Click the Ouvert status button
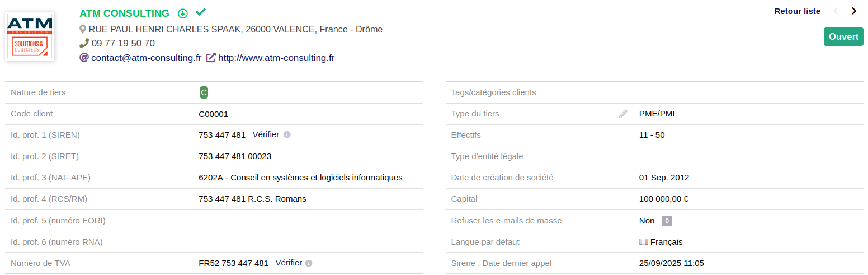 843,36
